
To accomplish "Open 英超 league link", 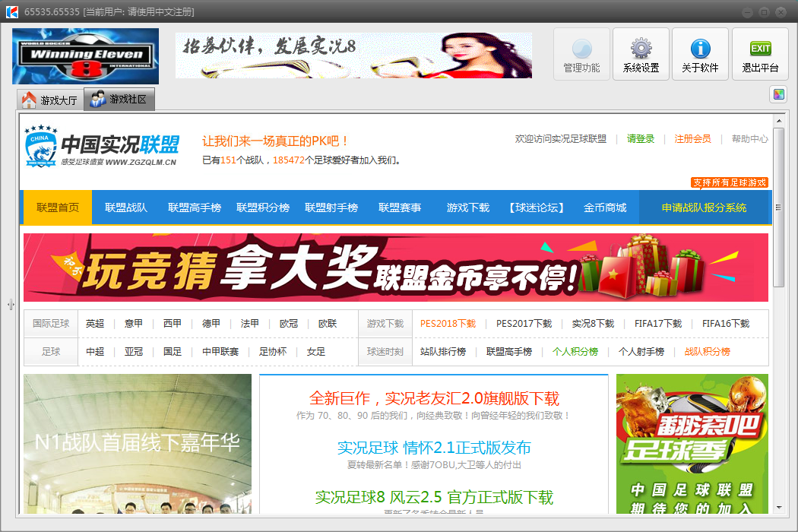I will coord(95,324).
